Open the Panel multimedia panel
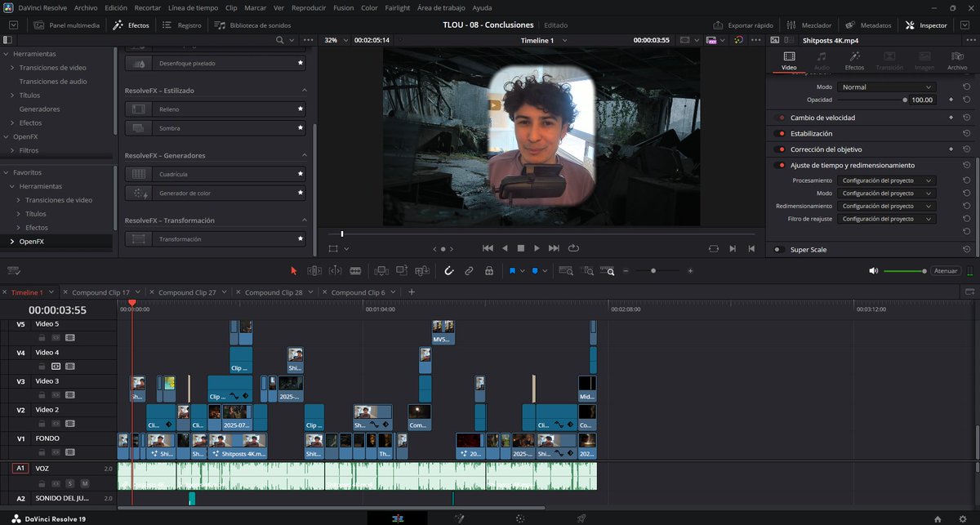 click(67, 25)
